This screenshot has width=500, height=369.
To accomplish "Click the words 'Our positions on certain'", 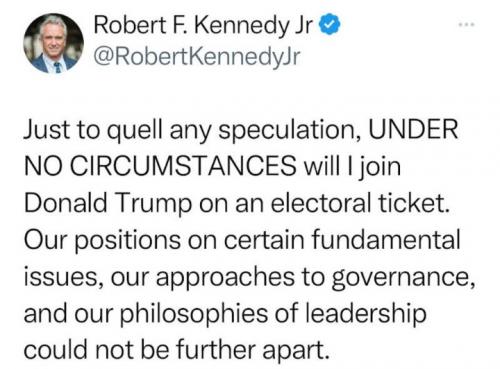I will click(x=164, y=240).
